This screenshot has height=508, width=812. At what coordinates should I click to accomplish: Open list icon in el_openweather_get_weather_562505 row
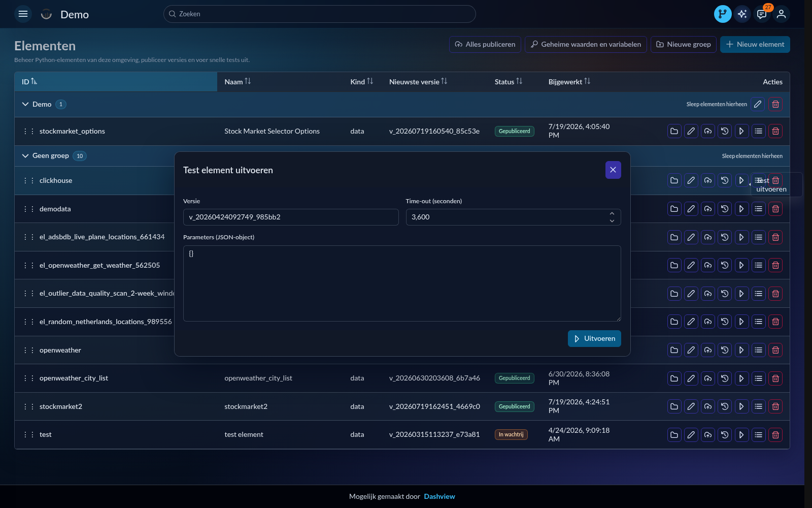[x=759, y=265]
